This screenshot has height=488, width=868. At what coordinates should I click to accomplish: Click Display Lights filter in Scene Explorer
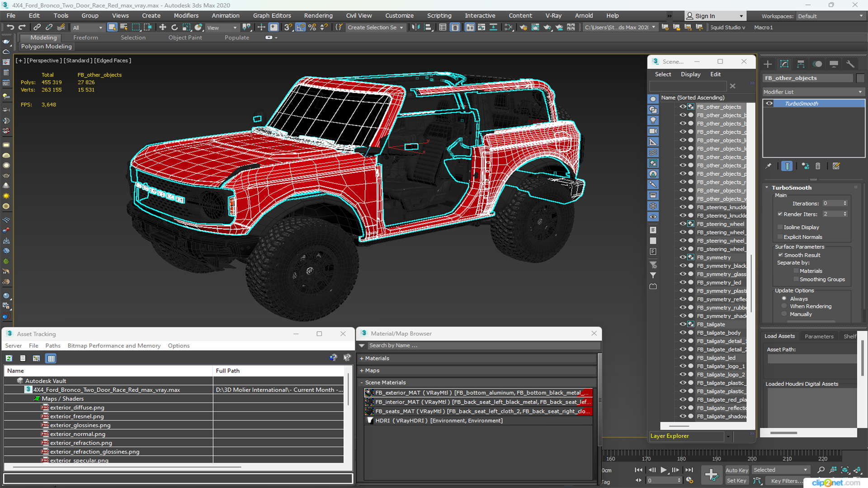pos(653,120)
